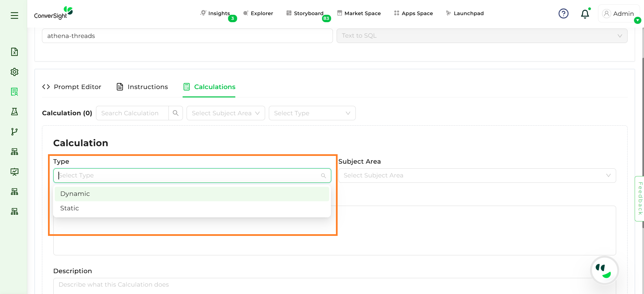Switch to the Instructions tab

[142, 87]
